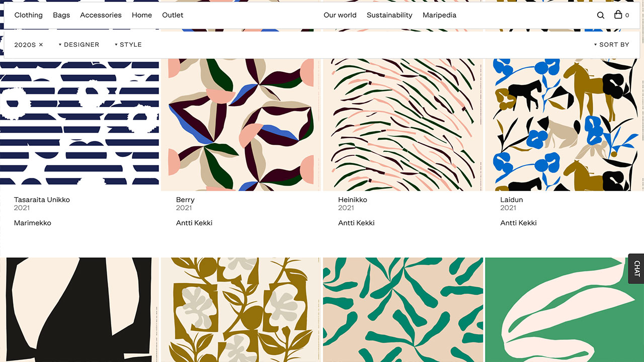Expand the Designer filter dropdown

(79, 45)
